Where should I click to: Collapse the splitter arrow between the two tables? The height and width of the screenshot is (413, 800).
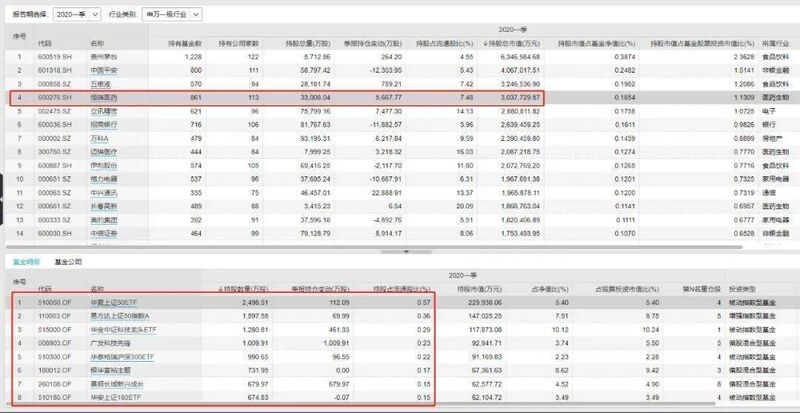pyautogui.click(x=407, y=251)
